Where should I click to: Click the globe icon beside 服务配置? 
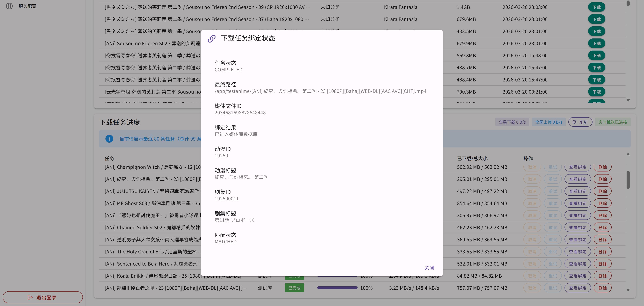[9, 6]
